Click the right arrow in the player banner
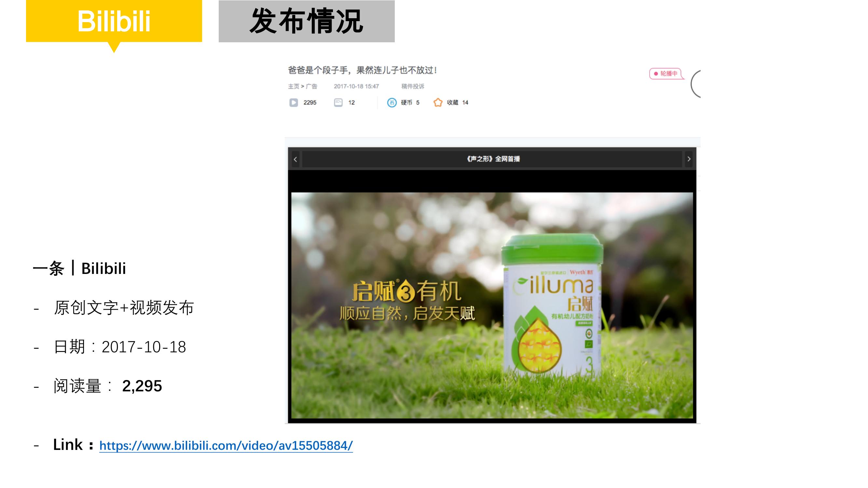868x488 pixels. [689, 159]
